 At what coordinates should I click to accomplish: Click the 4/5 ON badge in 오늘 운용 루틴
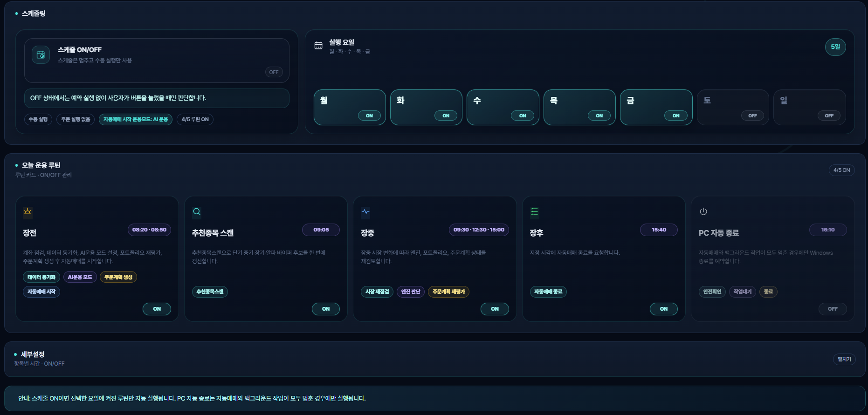pos(841,170)
